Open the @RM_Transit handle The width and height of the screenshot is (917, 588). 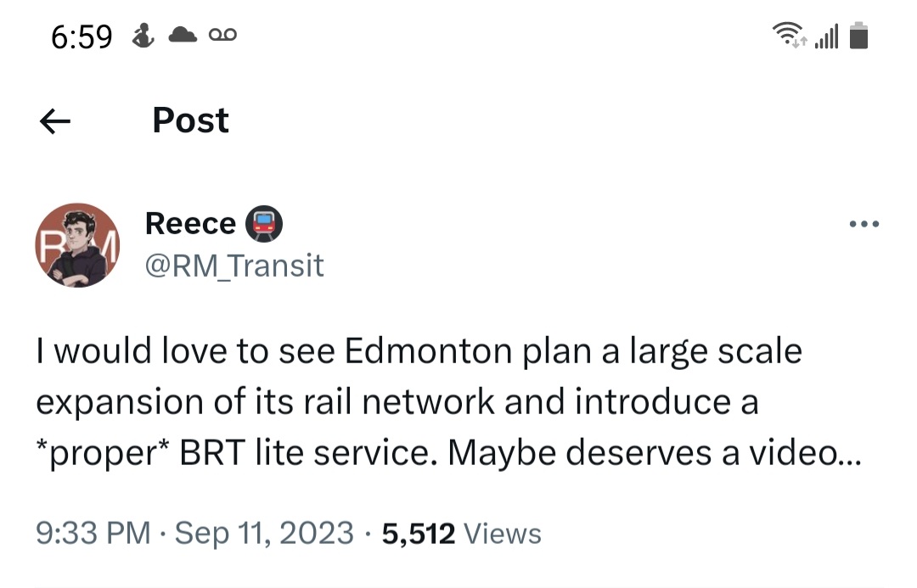click(234, 266)
